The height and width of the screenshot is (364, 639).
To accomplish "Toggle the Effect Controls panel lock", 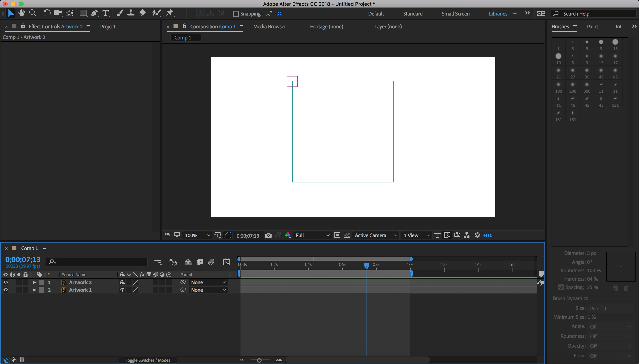I will pos(23,26).
